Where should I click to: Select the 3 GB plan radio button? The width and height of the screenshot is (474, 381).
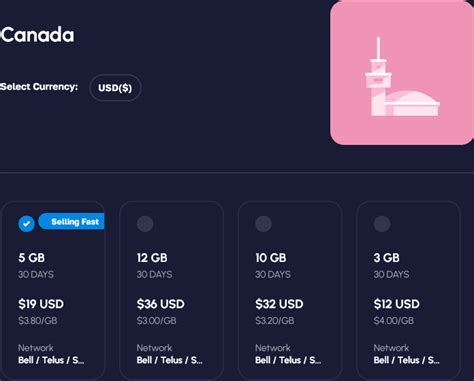[382, 224]
